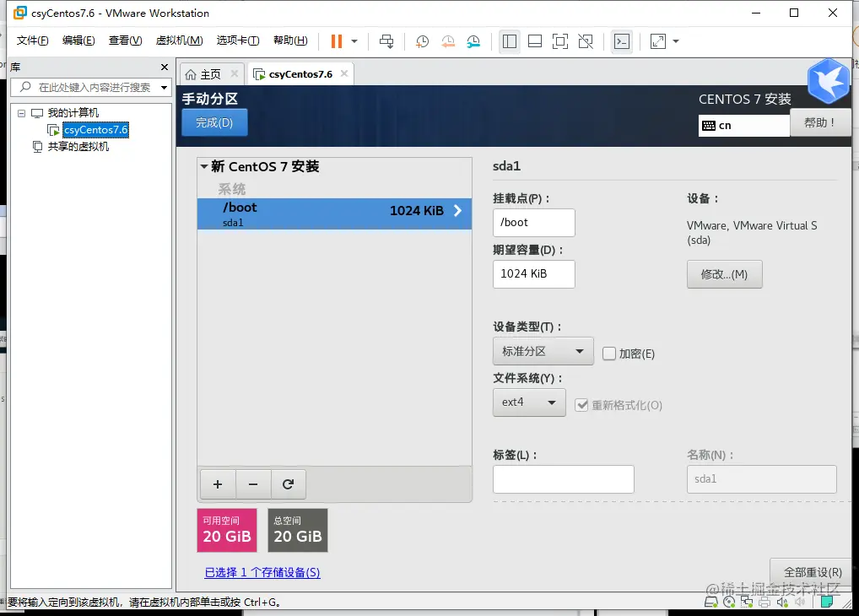The image size is (859, 616).
Task: Close the 主页 tab
Action: coord(235,73)
